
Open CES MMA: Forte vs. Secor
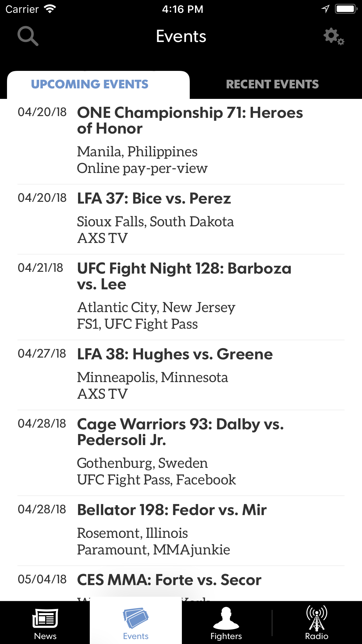[169, 580]
